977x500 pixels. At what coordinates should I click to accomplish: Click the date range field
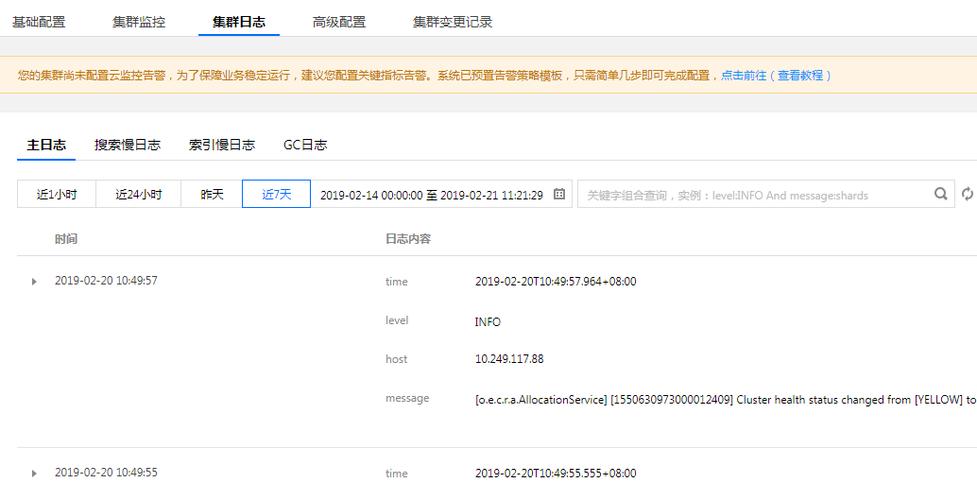[441, 194]
